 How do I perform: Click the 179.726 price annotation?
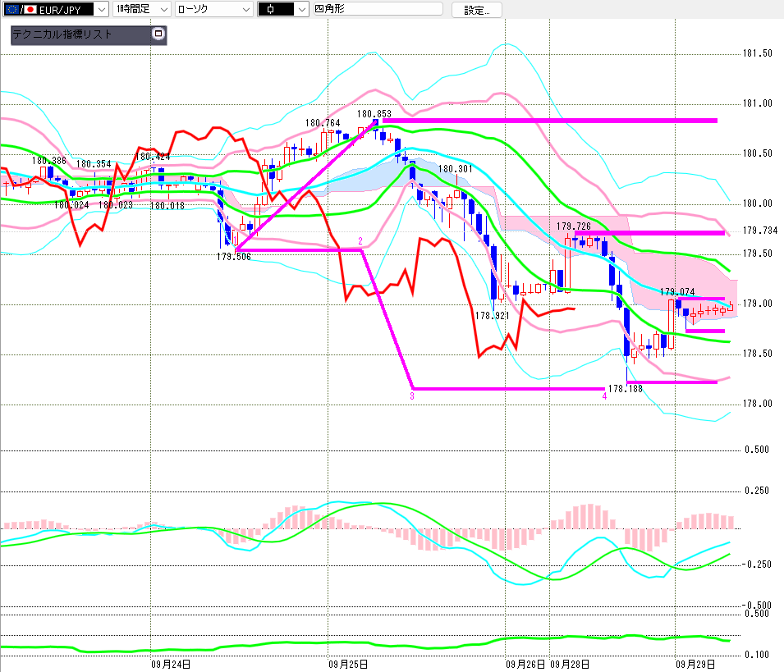pos(574,226)
